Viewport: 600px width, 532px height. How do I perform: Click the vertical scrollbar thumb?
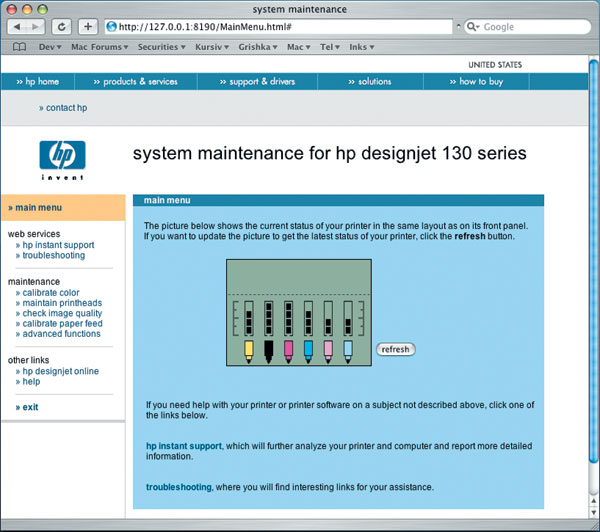[x=593, y=260]
